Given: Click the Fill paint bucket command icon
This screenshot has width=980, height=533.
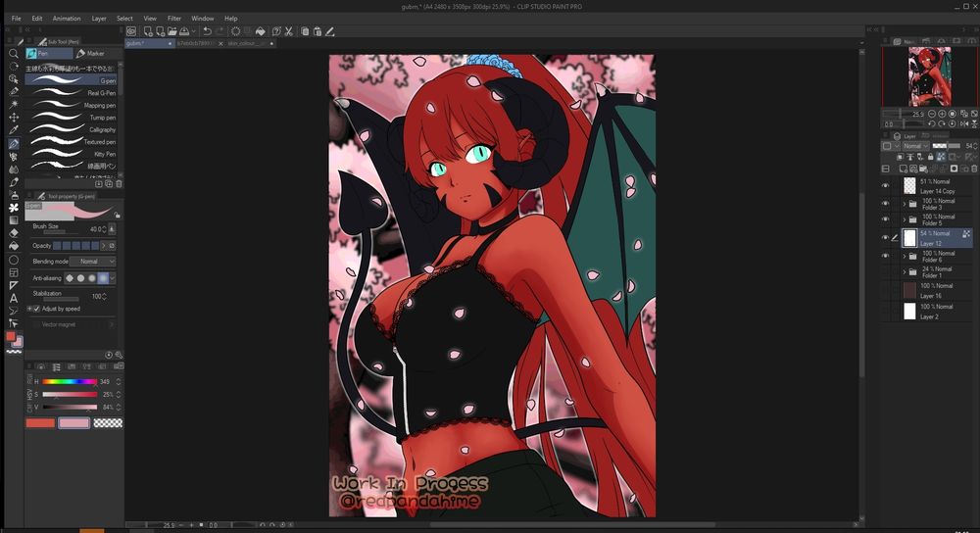Looking at the screenshot, I should tap(261, 31).
